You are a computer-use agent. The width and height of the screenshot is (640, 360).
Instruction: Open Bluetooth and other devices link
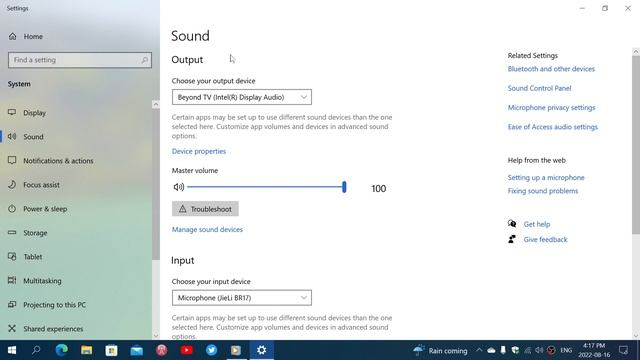551,69
